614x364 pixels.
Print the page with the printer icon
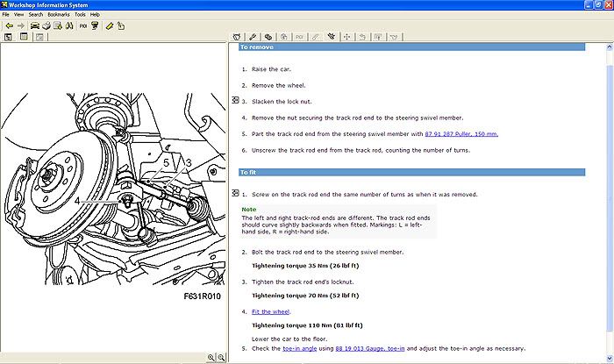[46, 26]
